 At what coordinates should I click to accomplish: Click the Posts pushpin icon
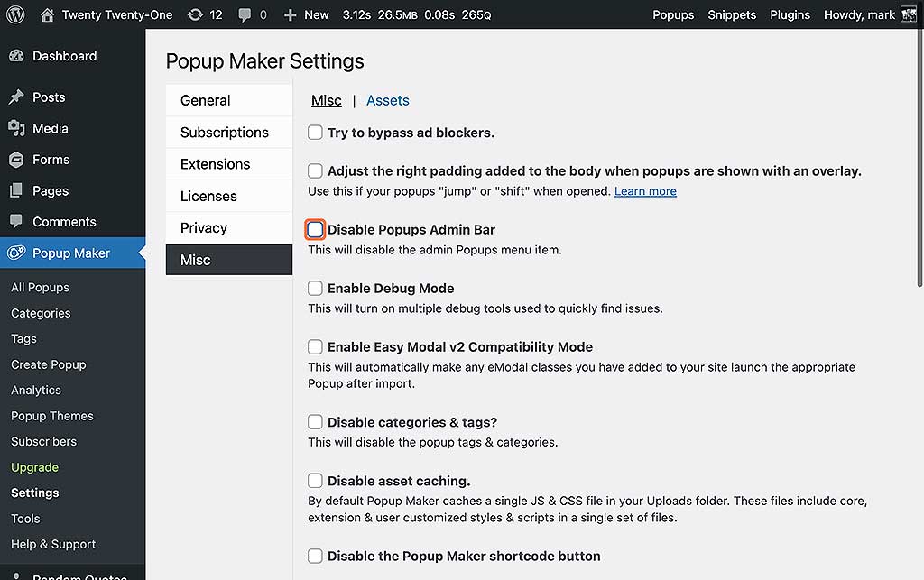pyautogui.click(x=16, y=97)
